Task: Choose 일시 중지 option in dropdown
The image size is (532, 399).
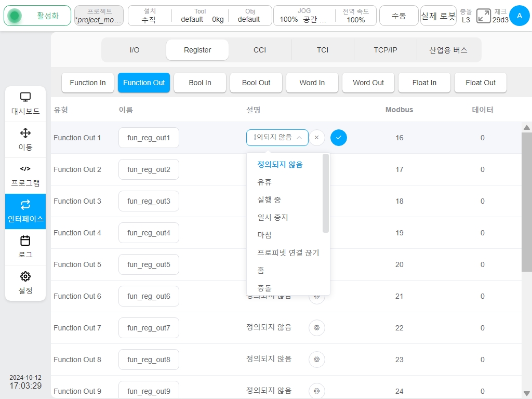Action: pyautogui.click(x=273, y=218)
